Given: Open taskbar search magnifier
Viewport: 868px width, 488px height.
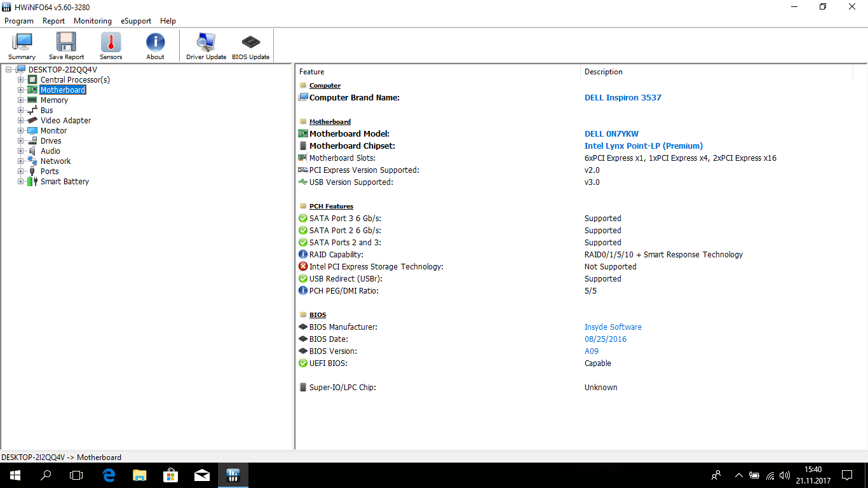Looking at the screenshot, I should pyautogui.click(x=46, y=475).
